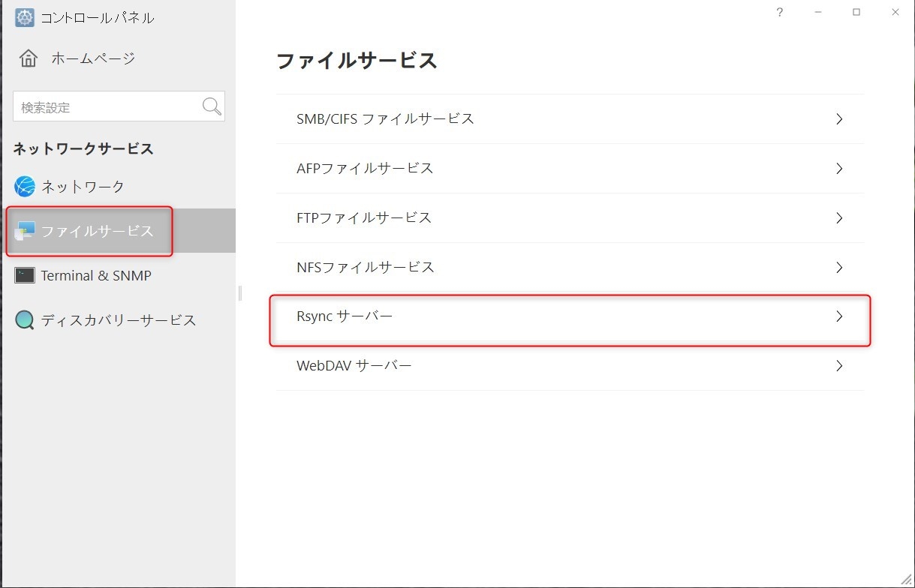Expand the Rsync server chevron
Image resolution: width=915 pixels, height=588 pixels.
(839, 317)
